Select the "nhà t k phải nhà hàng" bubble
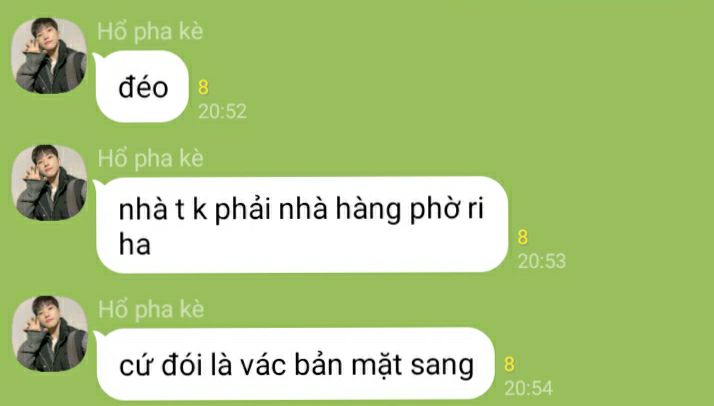 tap(301, 225)
